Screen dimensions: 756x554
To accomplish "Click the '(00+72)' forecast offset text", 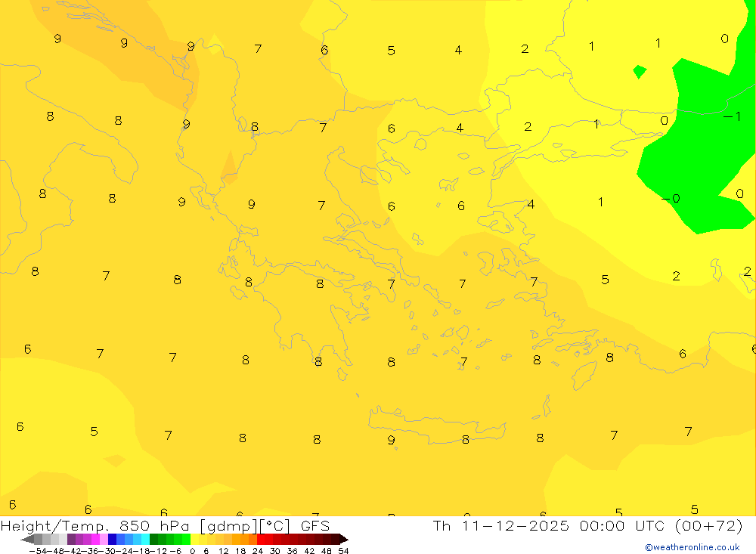I will [x=708, y=525].
